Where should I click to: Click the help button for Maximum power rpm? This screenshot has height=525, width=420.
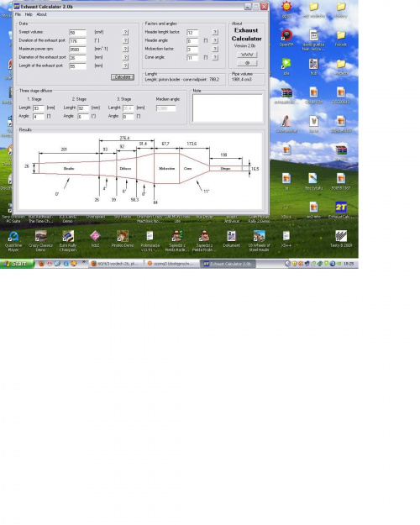coord(125,49)
